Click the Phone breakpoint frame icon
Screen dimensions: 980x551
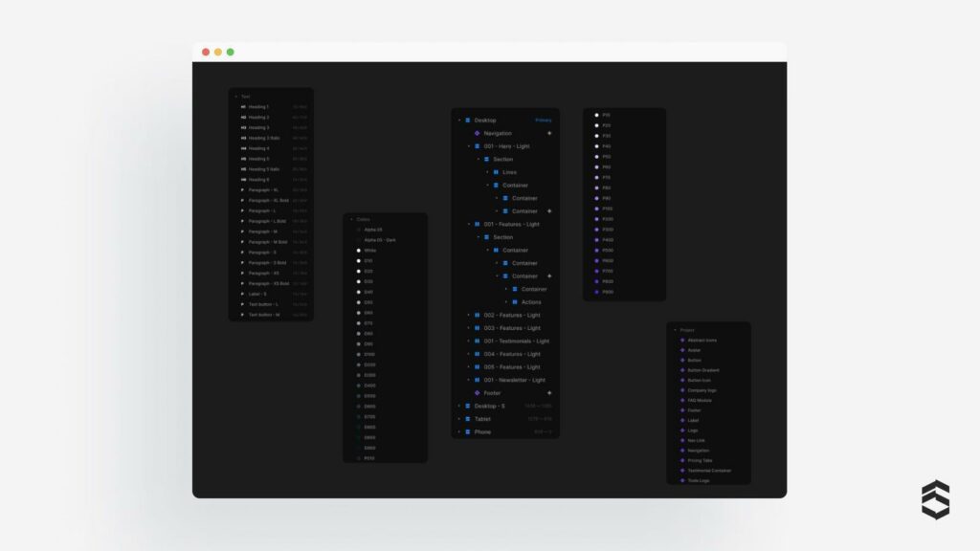click(467, 431)
